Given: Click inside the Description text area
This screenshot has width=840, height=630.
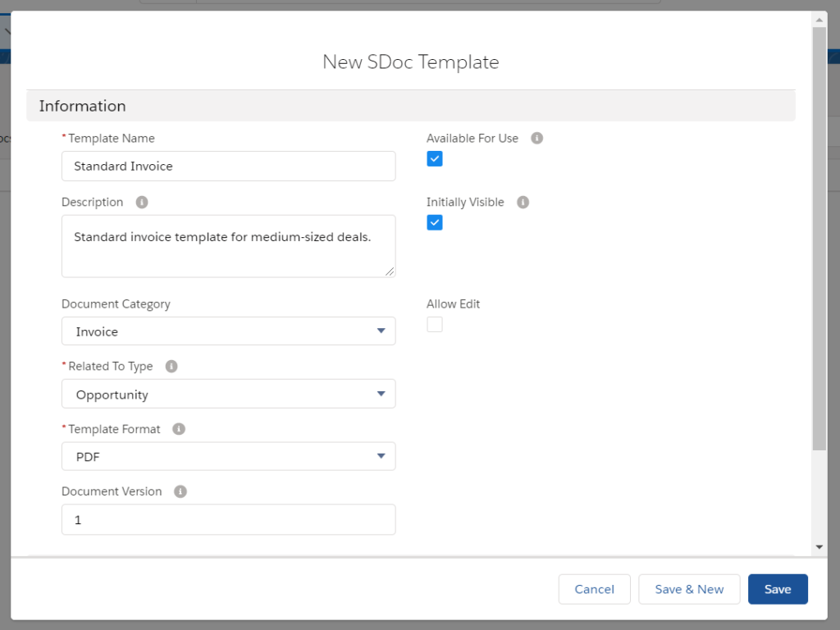Looking at the screenshot, I should coord(228,246).
